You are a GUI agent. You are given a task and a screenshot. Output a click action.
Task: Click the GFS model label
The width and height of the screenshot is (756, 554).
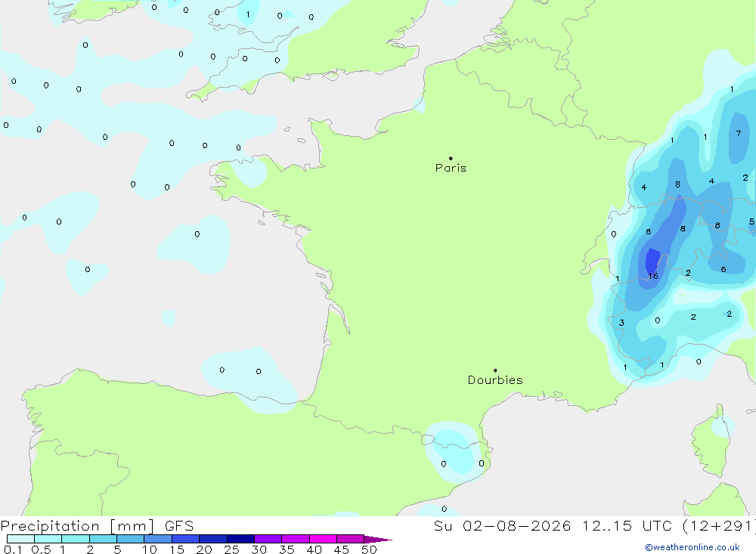coord(179,525)
